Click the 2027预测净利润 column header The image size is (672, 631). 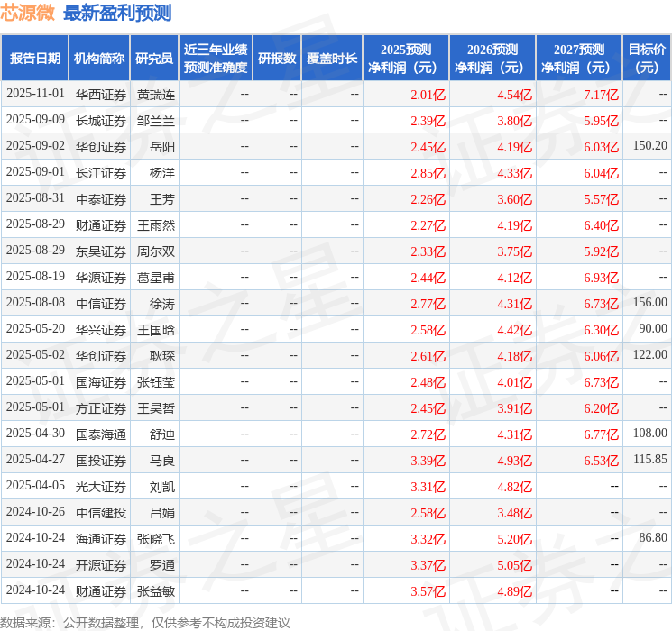click(x=579, y=59)
